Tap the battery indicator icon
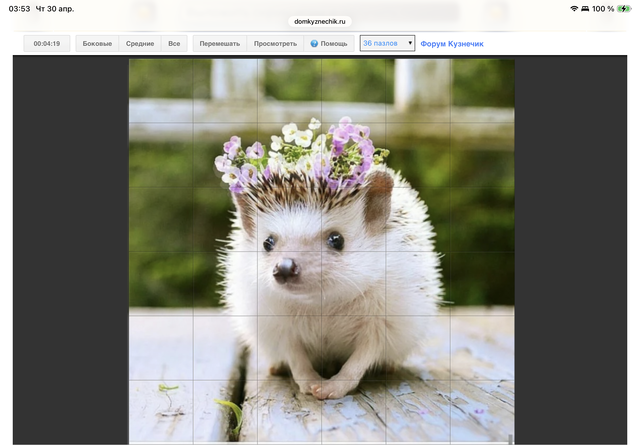 point(624,8)
